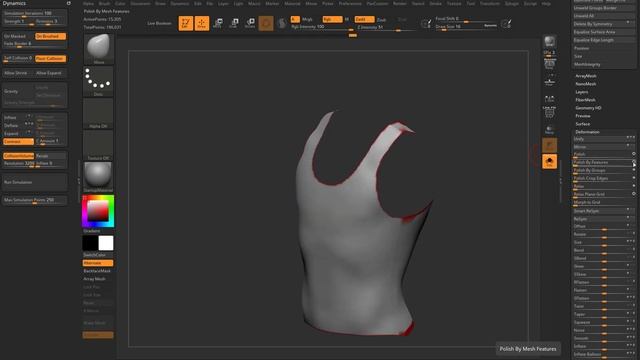
Task: Click the Max Simulation Points slider
Action: [35, 200]
